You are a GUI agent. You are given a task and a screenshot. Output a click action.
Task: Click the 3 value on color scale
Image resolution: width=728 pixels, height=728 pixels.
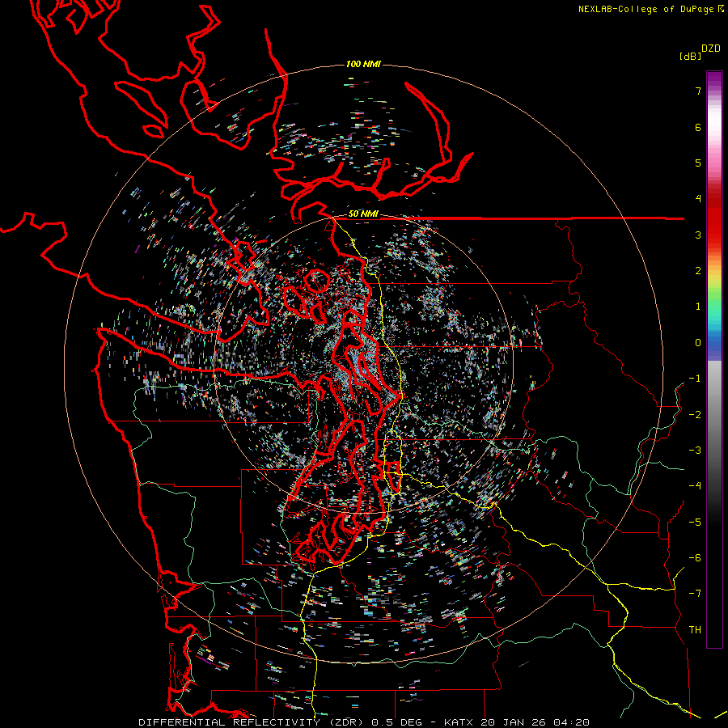pos(698,235)
